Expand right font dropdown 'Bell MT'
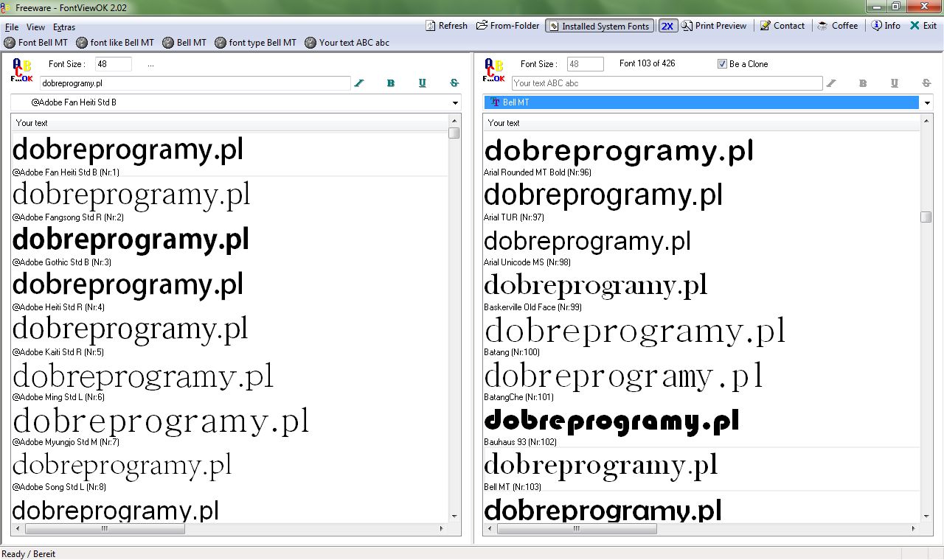This screenshot has width=944, height=560. 927,103
